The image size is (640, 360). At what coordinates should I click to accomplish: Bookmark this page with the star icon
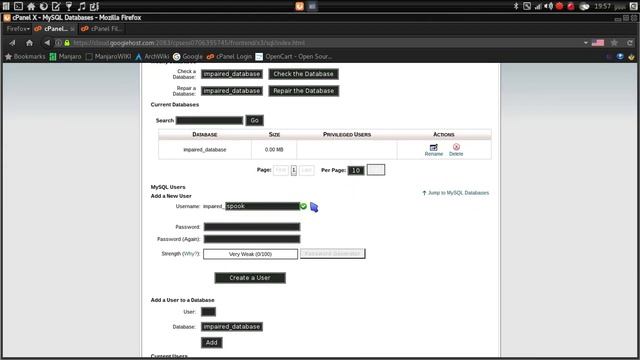coord(614,42)
